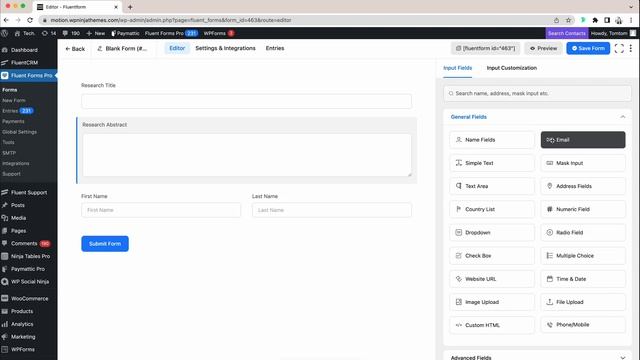Go Back to forms list
The width and height of the screenshot is (640, 360).
[x=75, y=49]
